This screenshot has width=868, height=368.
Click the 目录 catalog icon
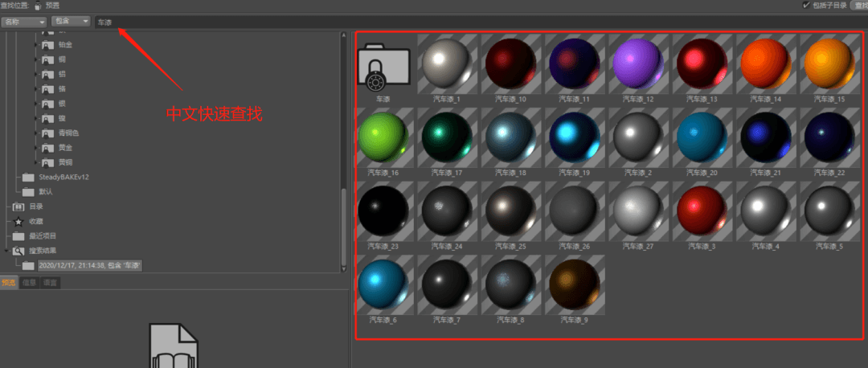point(18,206)
